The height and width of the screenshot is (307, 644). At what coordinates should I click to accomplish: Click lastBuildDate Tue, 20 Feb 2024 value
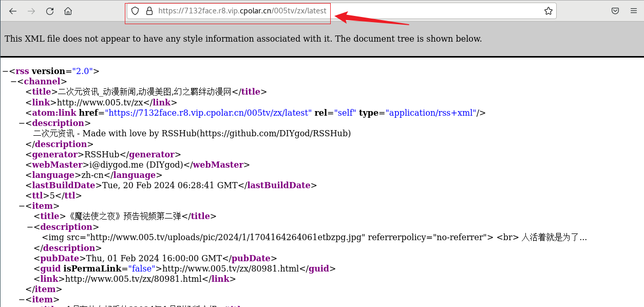click(170, 185)
